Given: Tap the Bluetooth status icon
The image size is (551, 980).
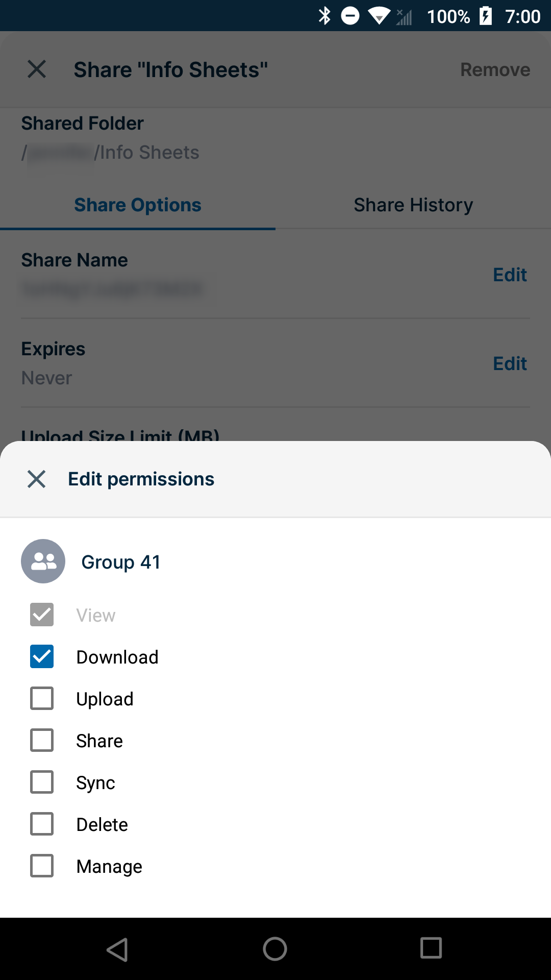Looking at the screenshot, I should click(324, 16).
